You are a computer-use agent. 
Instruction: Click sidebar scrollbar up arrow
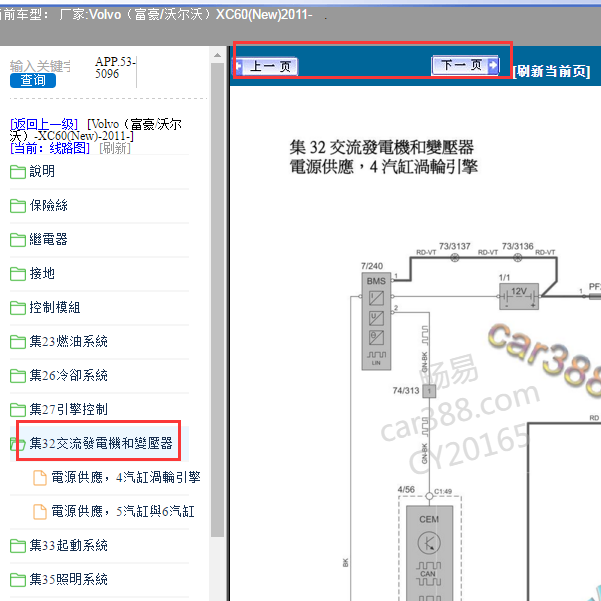tap(217, 55)
